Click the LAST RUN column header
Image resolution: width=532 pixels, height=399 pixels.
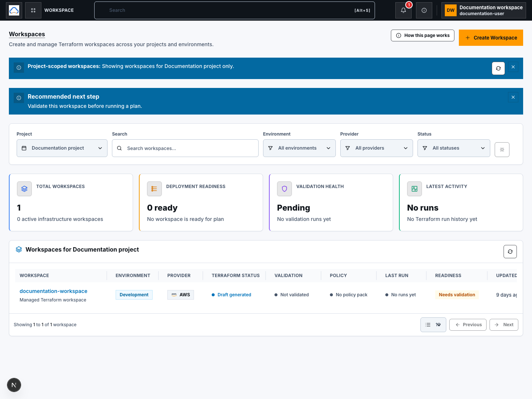(x=397, y=276)
